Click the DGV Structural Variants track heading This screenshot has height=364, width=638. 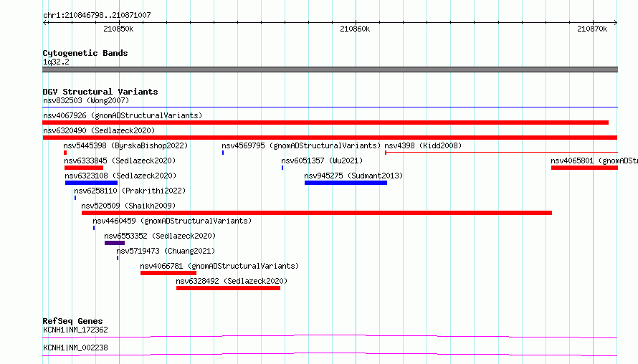(100, 92)
